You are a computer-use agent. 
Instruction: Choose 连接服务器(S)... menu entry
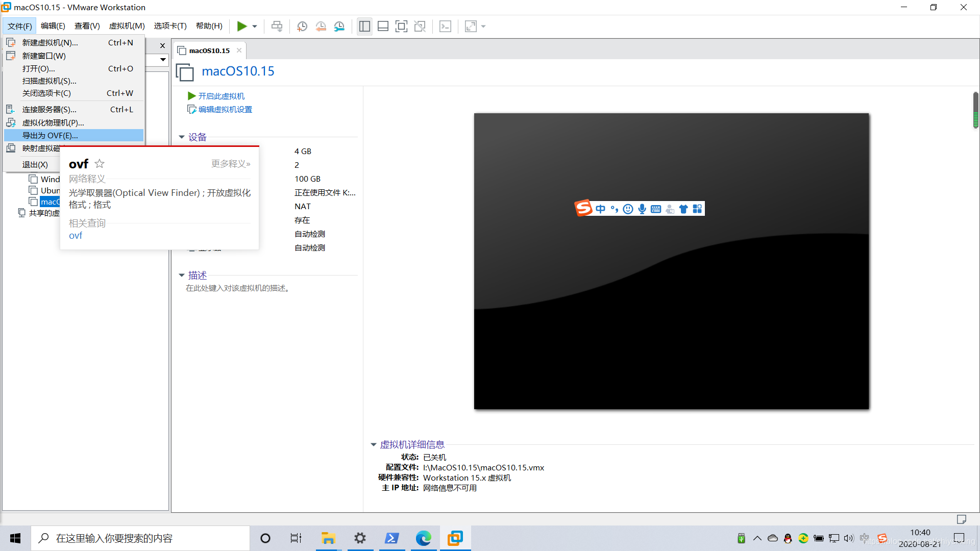74,109
